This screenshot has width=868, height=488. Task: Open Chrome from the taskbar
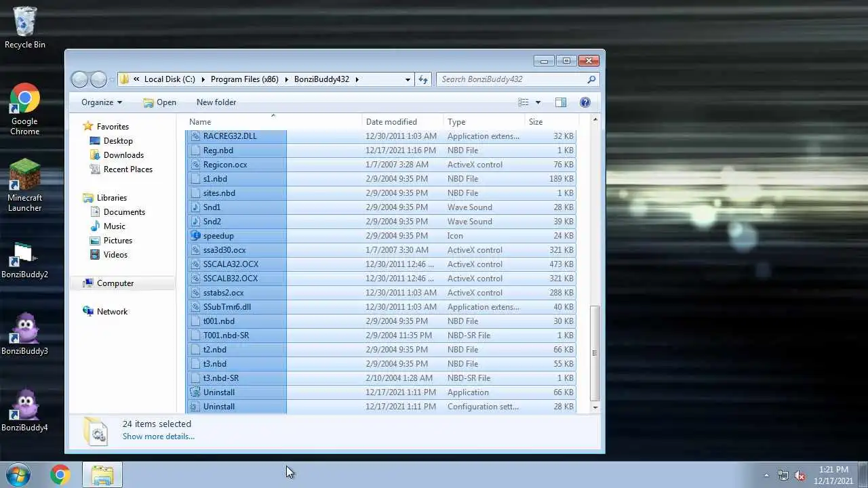(60, 475)
